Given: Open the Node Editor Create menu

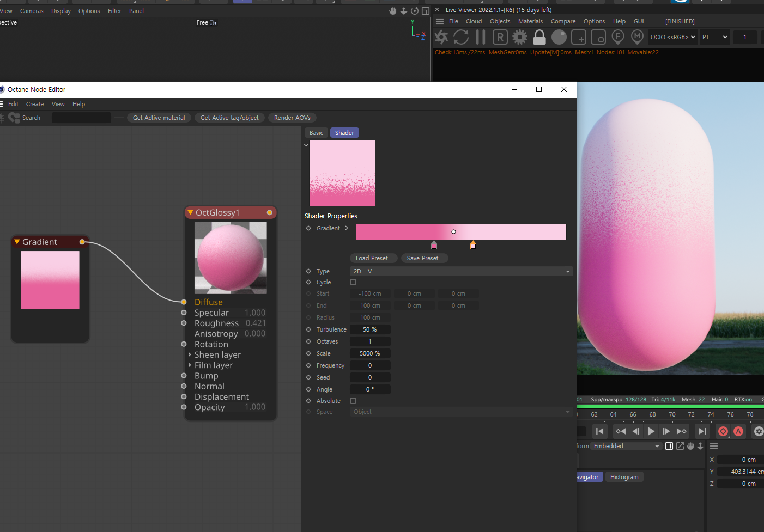Looking at the screenshot, I should click(35, 104).
